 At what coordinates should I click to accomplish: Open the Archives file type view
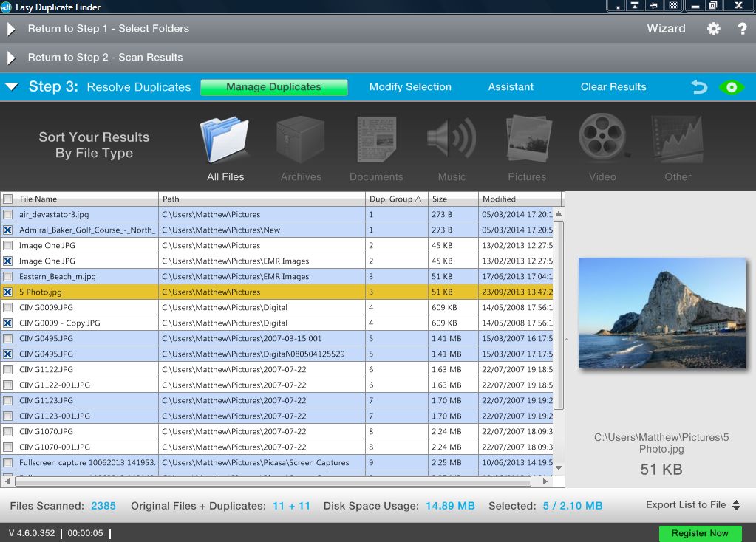300,145
